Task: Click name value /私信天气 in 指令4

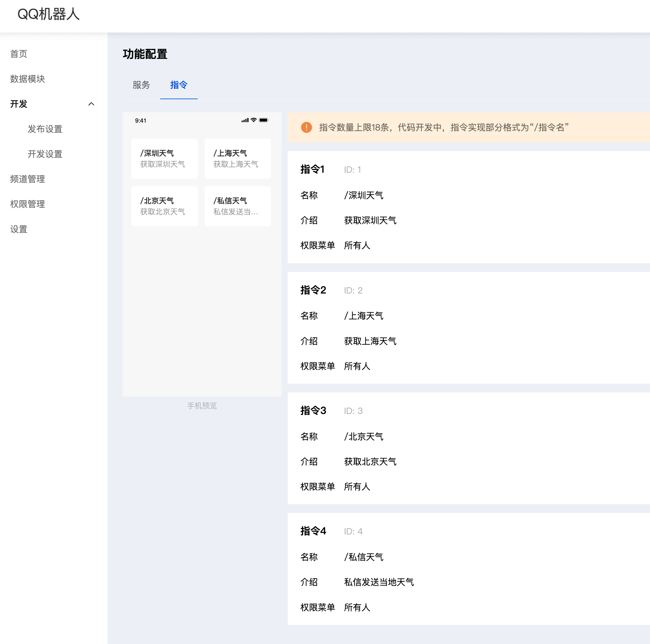Action: pyautogui.click(x=364, y=557)
